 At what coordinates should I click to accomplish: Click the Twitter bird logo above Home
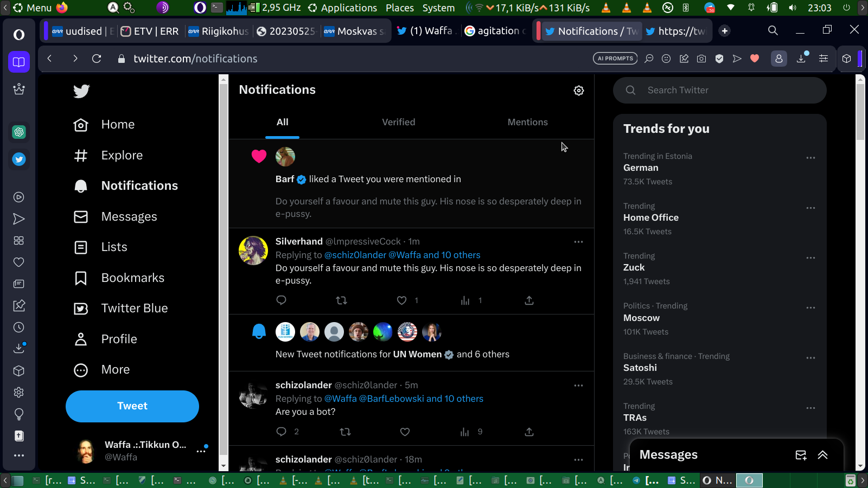tap(81, 91)
